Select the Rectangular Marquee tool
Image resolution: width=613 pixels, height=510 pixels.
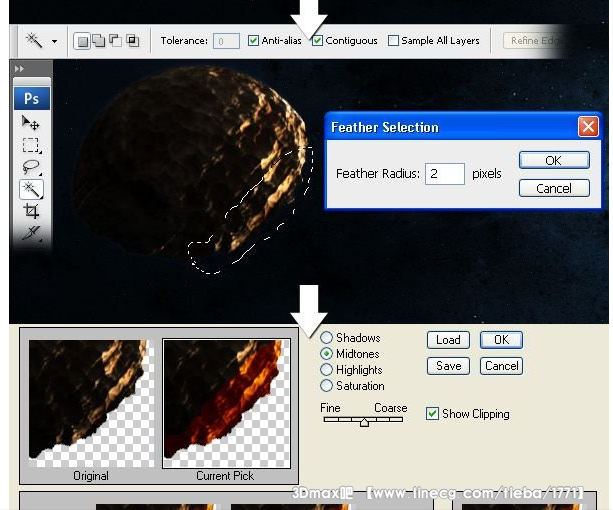(31, 145)
